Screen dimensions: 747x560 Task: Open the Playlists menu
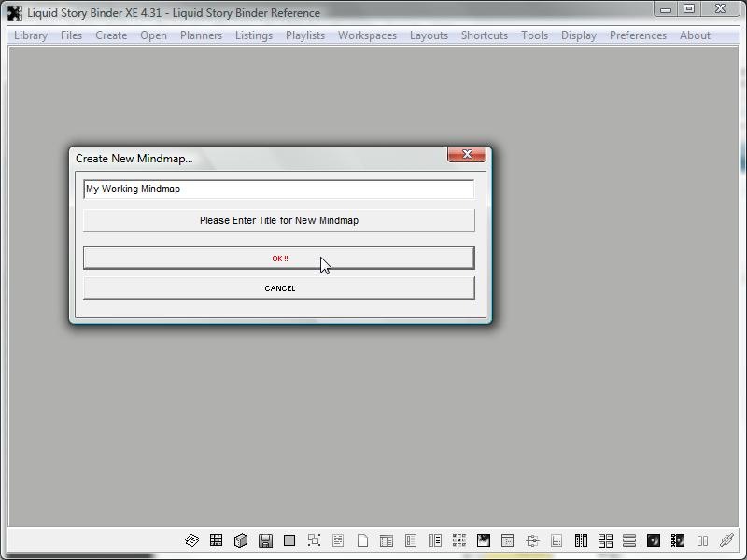(305, 35)
